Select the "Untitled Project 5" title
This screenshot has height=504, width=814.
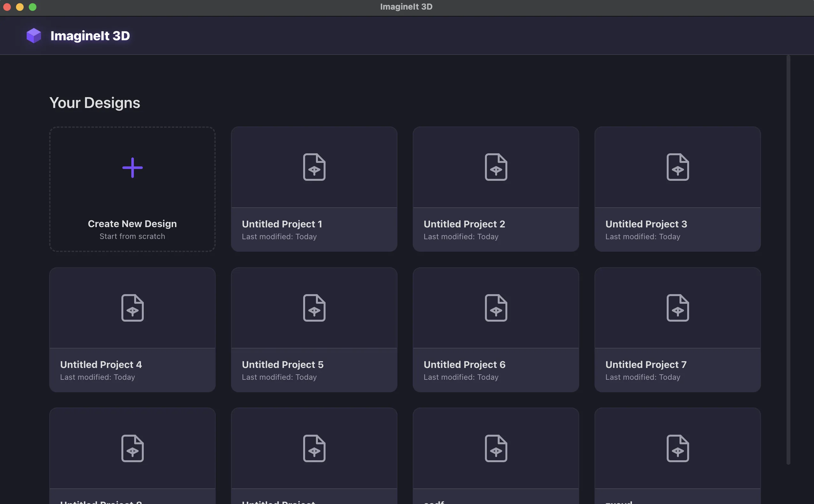(x=283, y=365)
